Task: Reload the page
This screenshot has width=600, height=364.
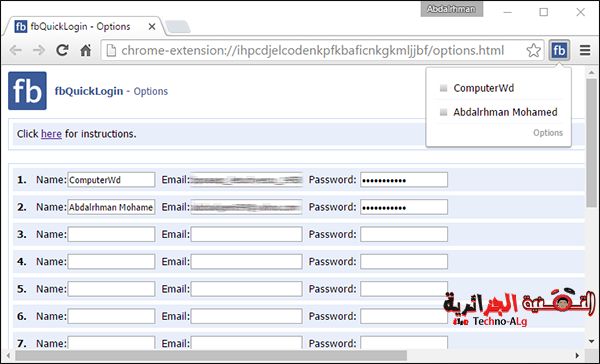Action: pyautogui.click(x=62, y=50)
